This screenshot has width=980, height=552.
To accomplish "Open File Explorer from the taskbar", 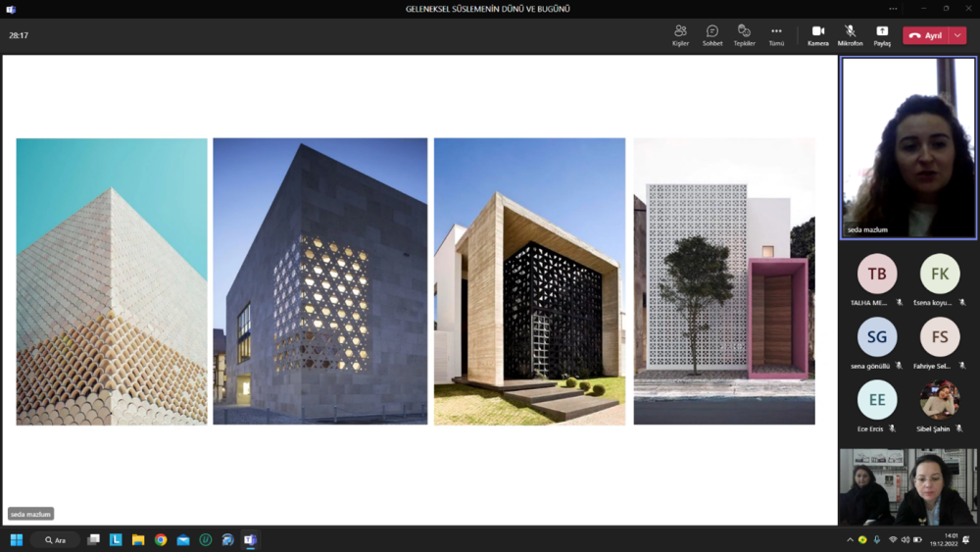I will (138, 540).
